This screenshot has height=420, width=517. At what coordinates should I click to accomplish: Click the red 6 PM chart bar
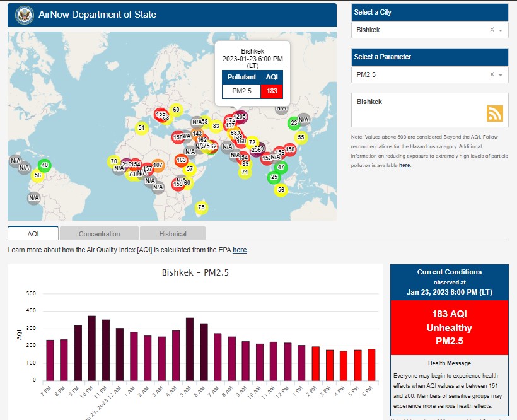[371, 365]
